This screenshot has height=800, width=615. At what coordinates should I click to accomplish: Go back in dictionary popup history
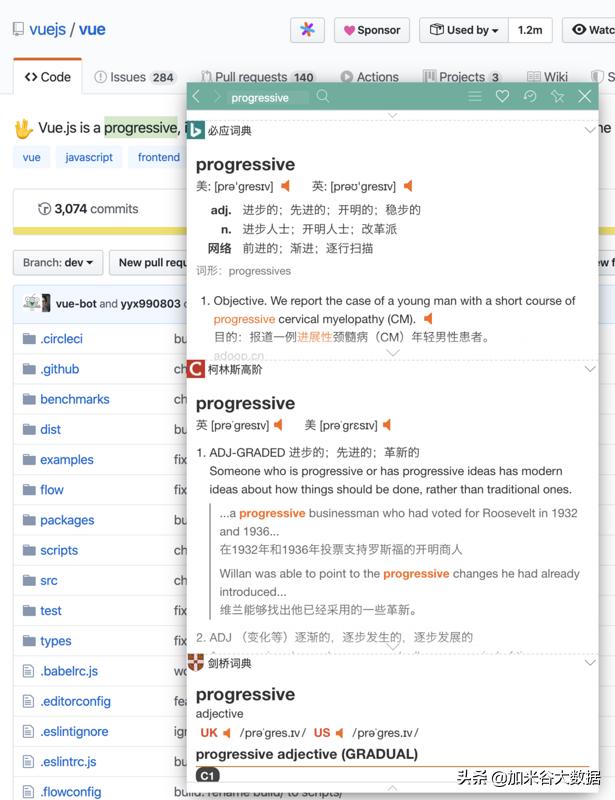[196, 96]
